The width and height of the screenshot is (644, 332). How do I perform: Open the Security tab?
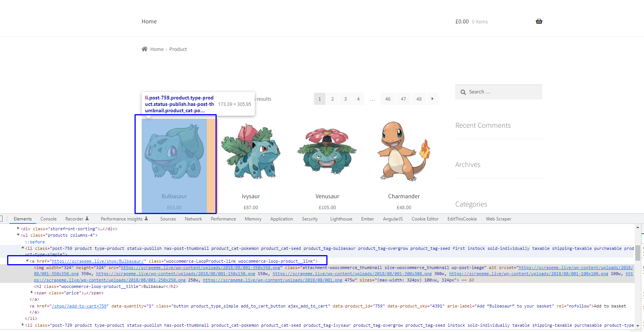coord(310,219)
